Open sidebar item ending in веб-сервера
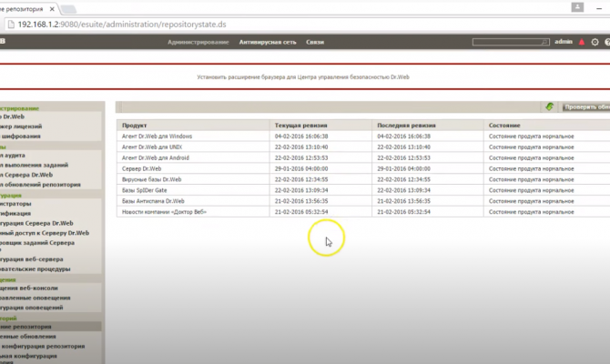This screenshot has height=364, width=610. click(32, 259)
